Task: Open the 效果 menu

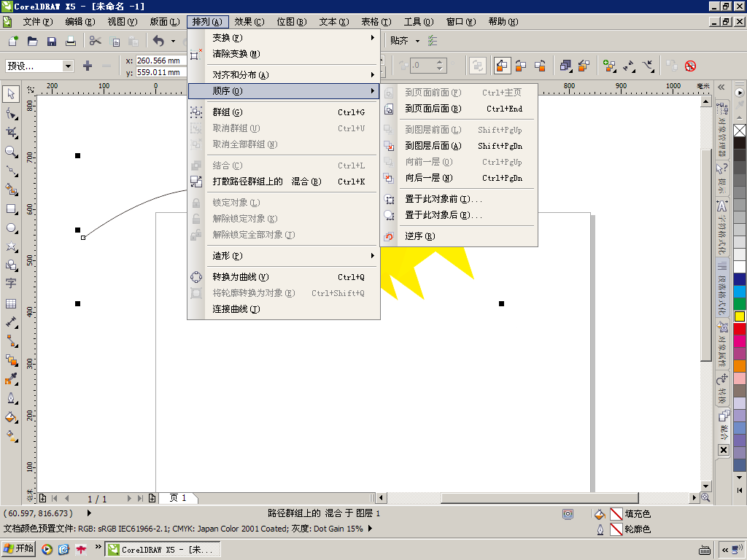Action: coord(249,22)
